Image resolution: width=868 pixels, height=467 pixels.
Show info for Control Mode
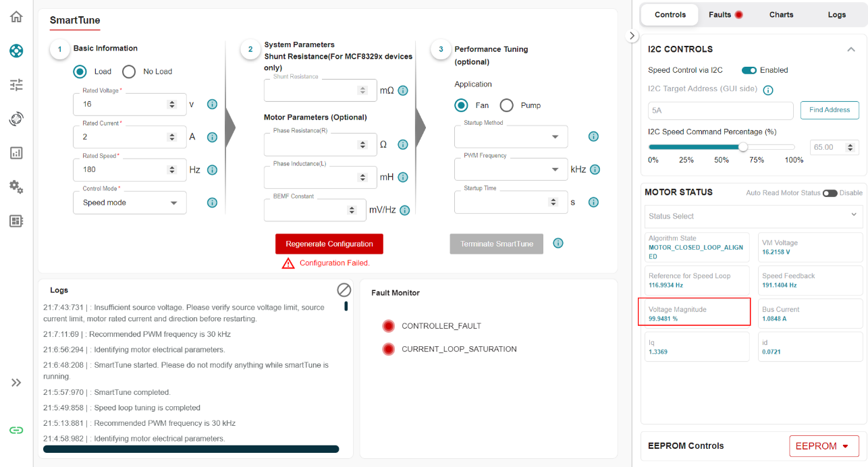(212, 202)
